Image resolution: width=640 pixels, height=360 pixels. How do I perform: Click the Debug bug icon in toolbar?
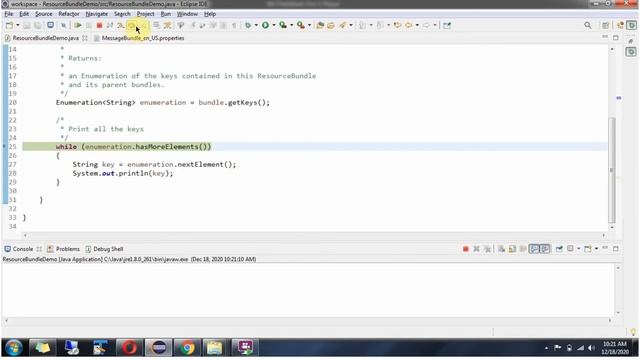[x=247, y=25]
